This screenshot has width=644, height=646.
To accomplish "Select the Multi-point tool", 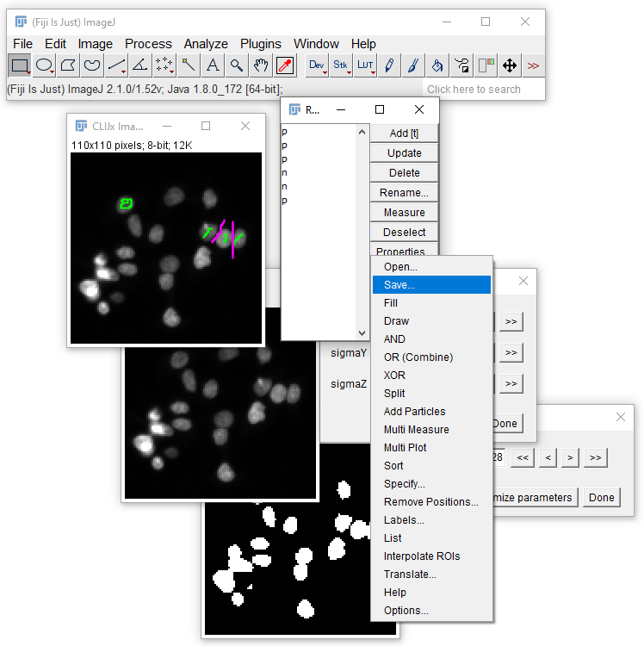I will coord(164,65).
